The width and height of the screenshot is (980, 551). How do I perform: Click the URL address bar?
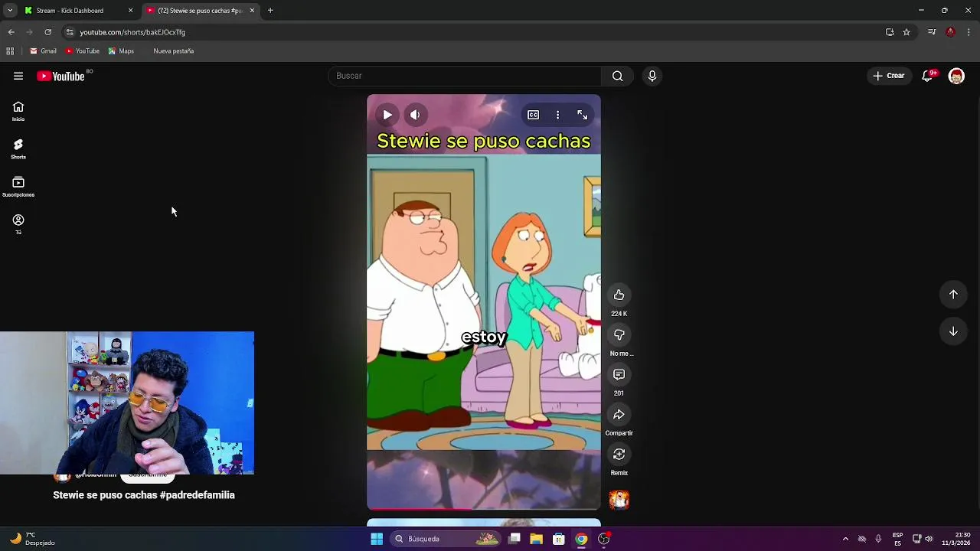pos(475,32)
